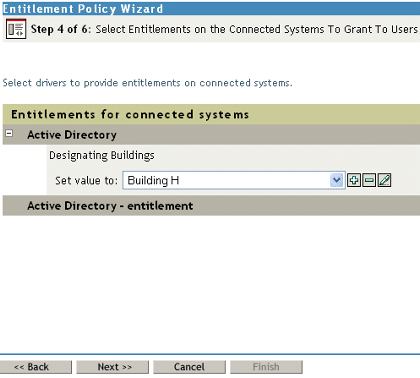This screenshot has width=420, height=378.
Task: Click the Entitlement Policy Wizard title bar
Action: (x=211, y=9)
